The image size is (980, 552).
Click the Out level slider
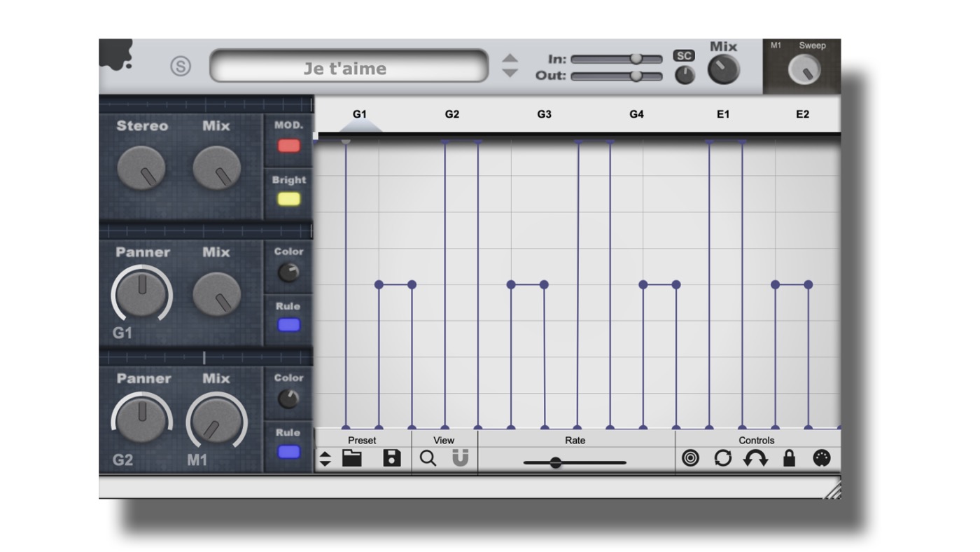tap(617, 76)
